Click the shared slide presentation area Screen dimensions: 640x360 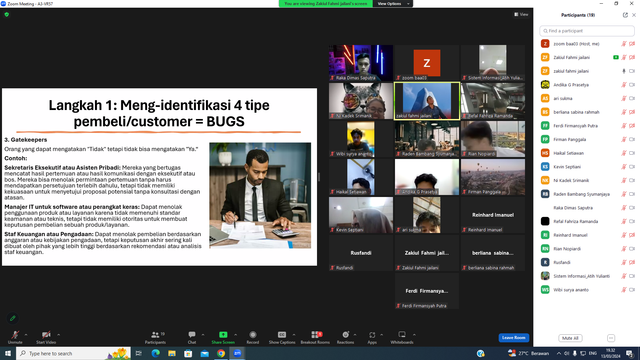[159, 177]
